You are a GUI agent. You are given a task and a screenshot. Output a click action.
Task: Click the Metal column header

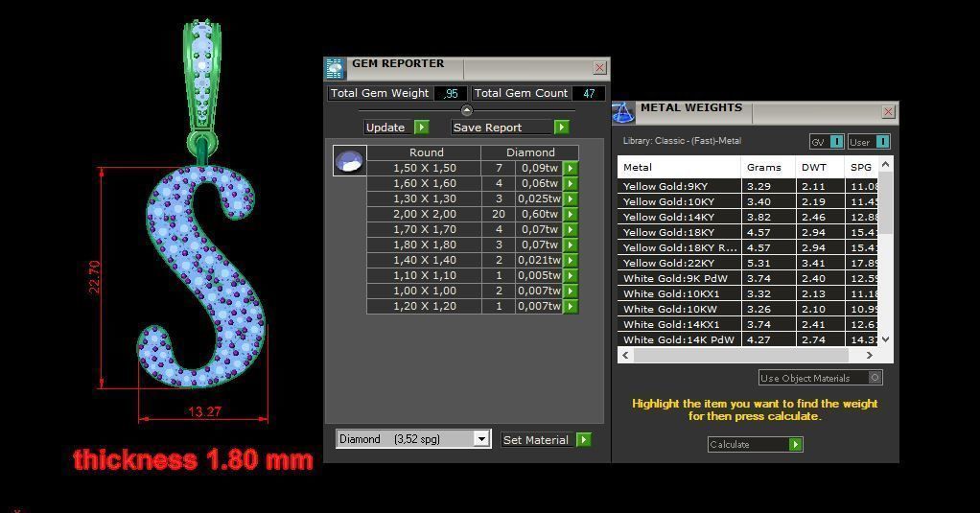pos(679,168)
